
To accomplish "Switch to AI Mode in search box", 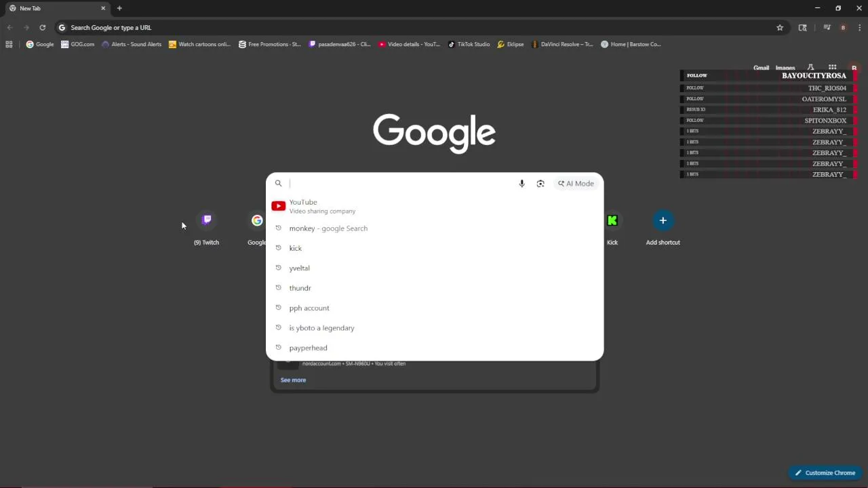I will (x=576, y=184).
